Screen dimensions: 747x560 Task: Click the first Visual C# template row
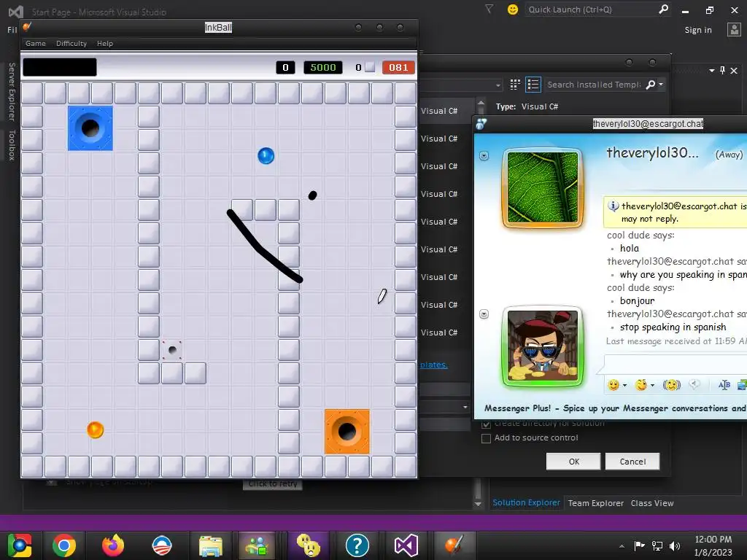coord(447,111)
